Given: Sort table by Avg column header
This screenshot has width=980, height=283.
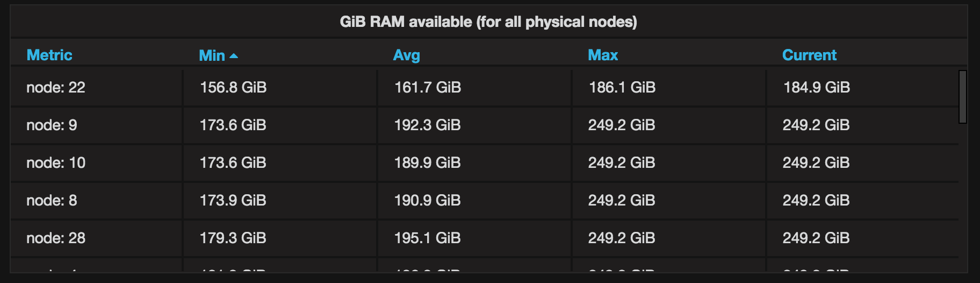Looking at the screenshot, I should pos(407,55).
